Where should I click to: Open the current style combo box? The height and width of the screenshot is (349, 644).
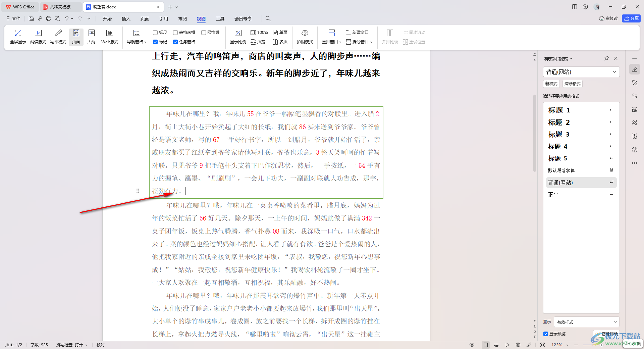click(x=581, y=72)
